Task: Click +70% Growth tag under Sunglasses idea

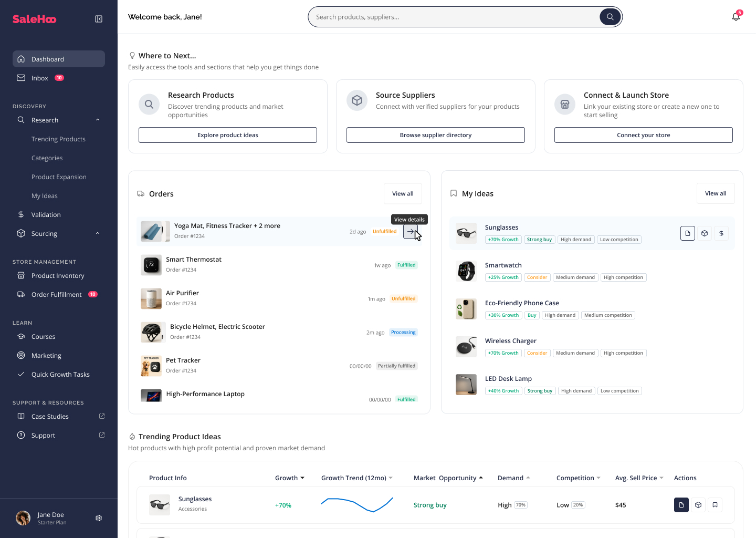Action: click(503, 240)
